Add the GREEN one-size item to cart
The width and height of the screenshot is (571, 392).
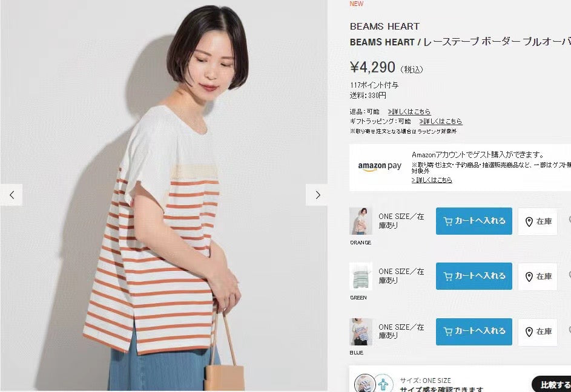[x=474, y=276]
